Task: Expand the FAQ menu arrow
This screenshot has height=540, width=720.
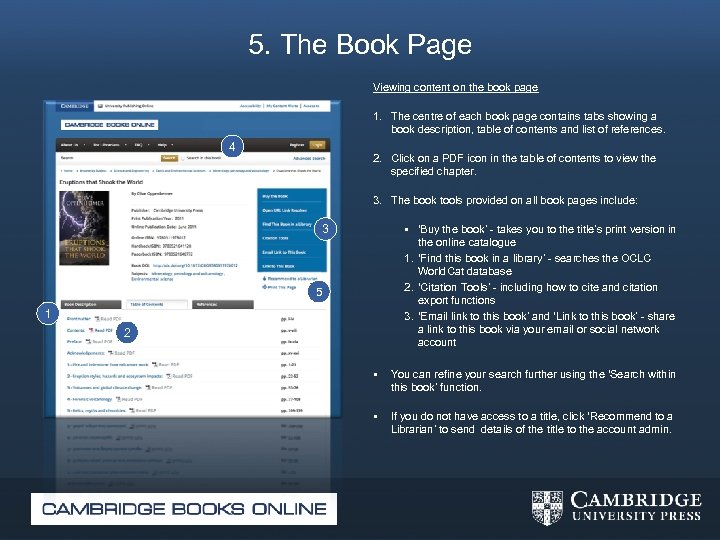Action: [148, 145]
